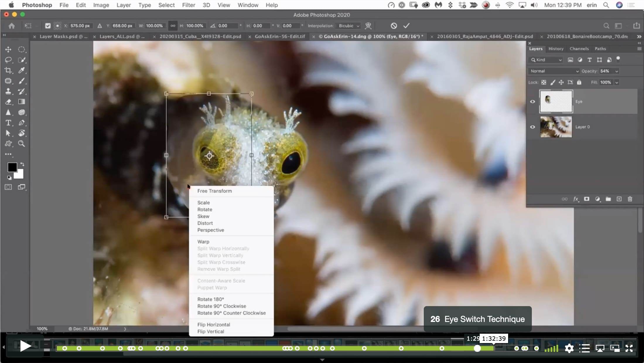
Task: Select the Zoom tool
Action: pyautogui.click(x=21, y=143)
